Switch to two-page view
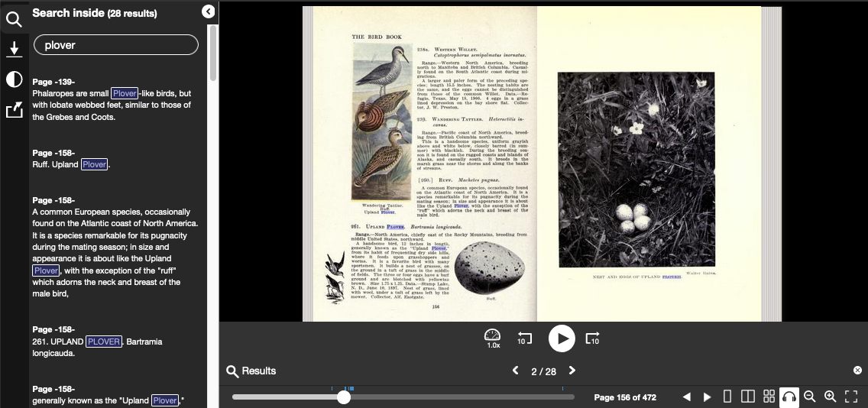Image resolution: width=868 pixels, height=408 pixels. tap(748, 397)
